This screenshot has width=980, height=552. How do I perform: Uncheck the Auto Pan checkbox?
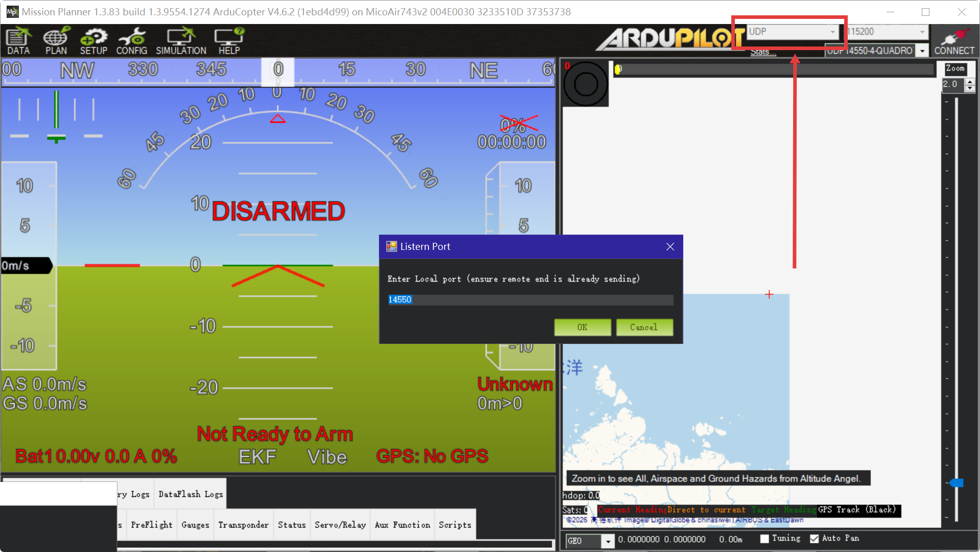pyautogui.click(x=815, y=539)
